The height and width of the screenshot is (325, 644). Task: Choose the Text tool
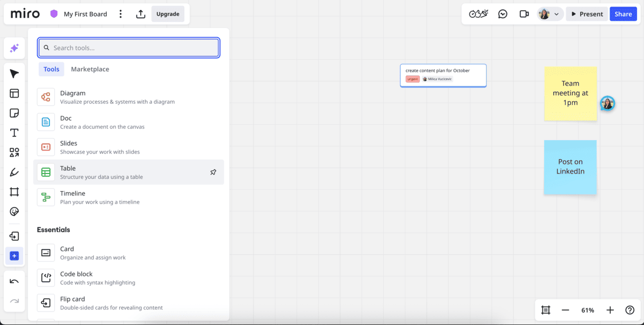pos(15,133)
